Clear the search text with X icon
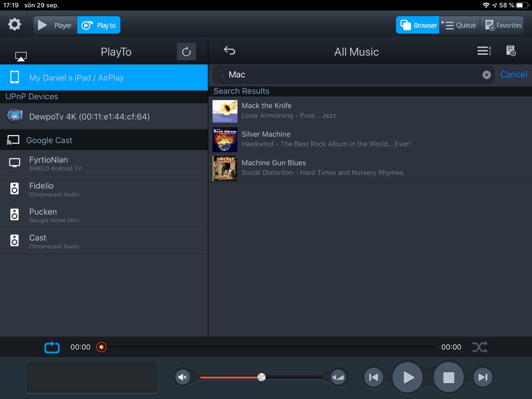 tap(486, 75)
